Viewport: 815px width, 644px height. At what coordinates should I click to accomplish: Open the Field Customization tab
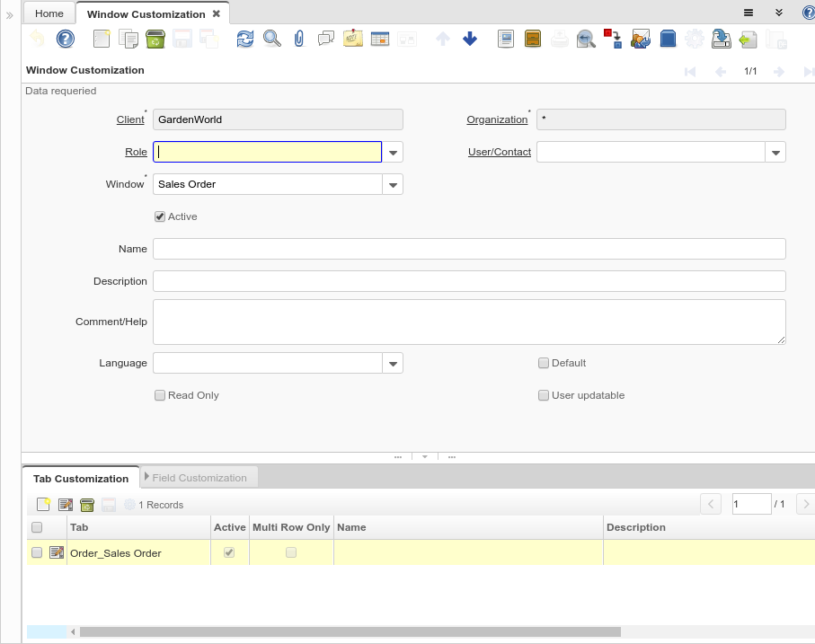pyautogui.click(x=199, y=478)
